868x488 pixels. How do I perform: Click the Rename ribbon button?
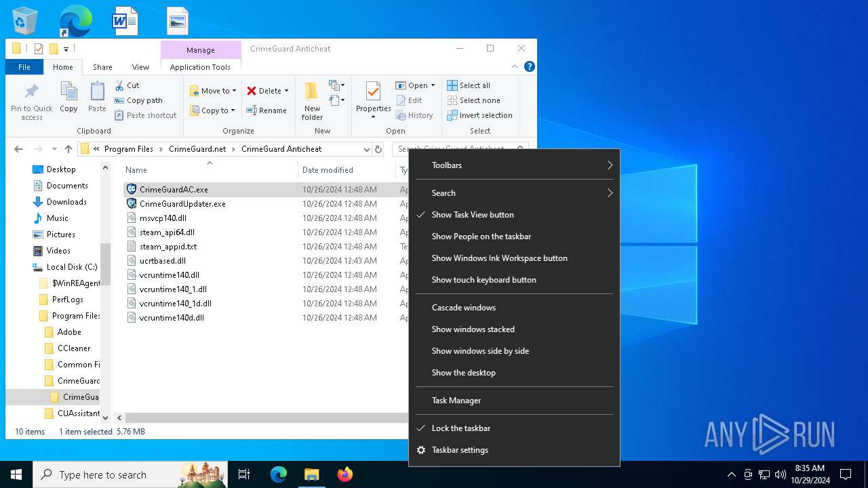pos(267,110)
